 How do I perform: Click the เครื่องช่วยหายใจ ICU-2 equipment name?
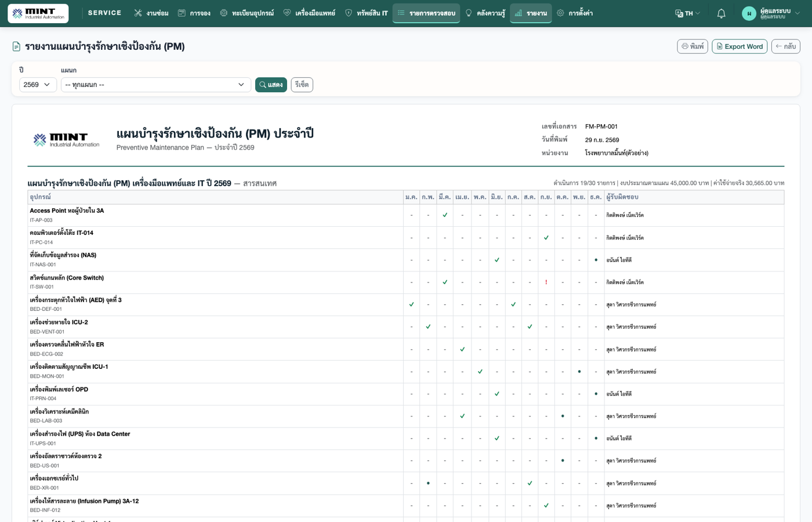(59, 322)
